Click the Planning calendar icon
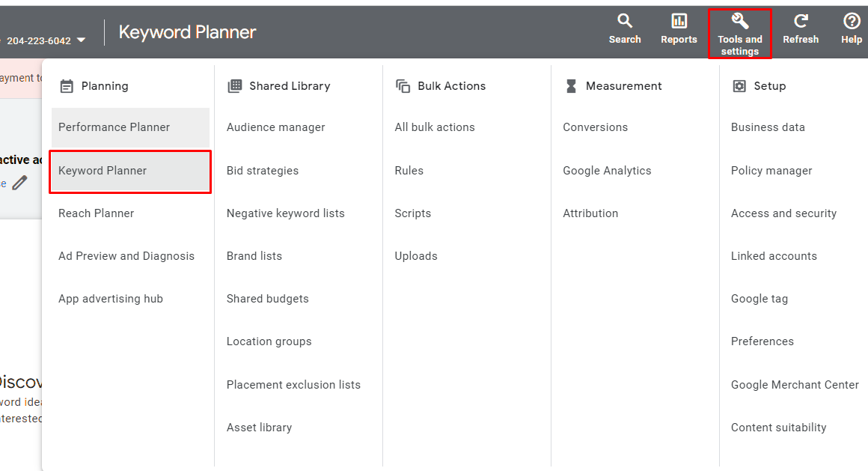868x471 pixels. (67, 86)
